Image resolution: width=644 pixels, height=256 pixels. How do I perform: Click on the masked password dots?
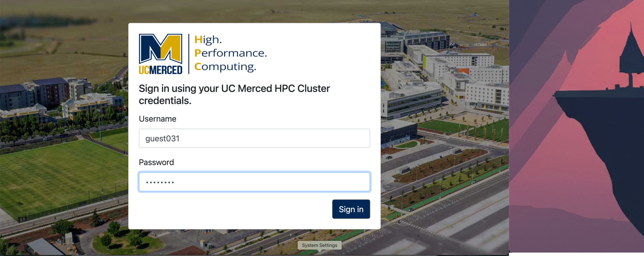click(x=160, y=182)
